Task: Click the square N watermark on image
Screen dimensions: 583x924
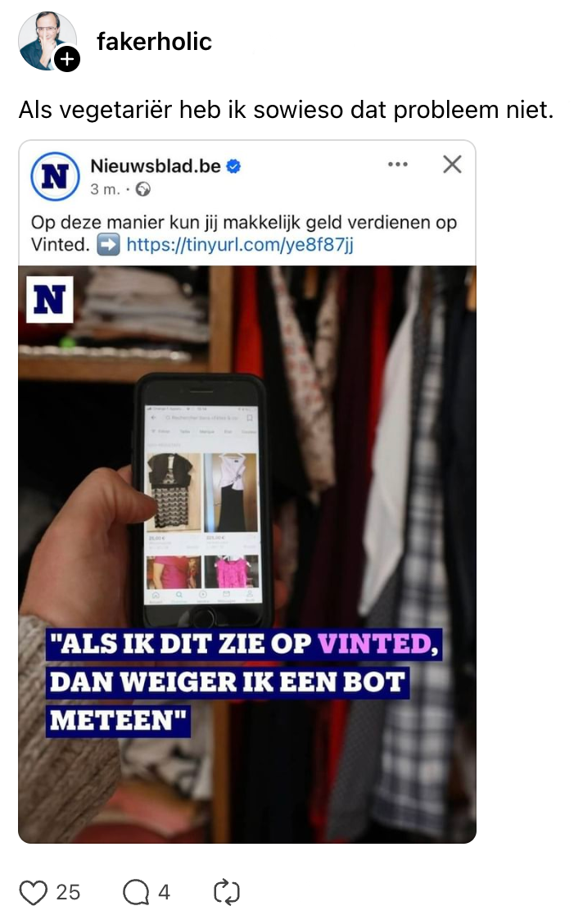Action: (x=50, y=300)
